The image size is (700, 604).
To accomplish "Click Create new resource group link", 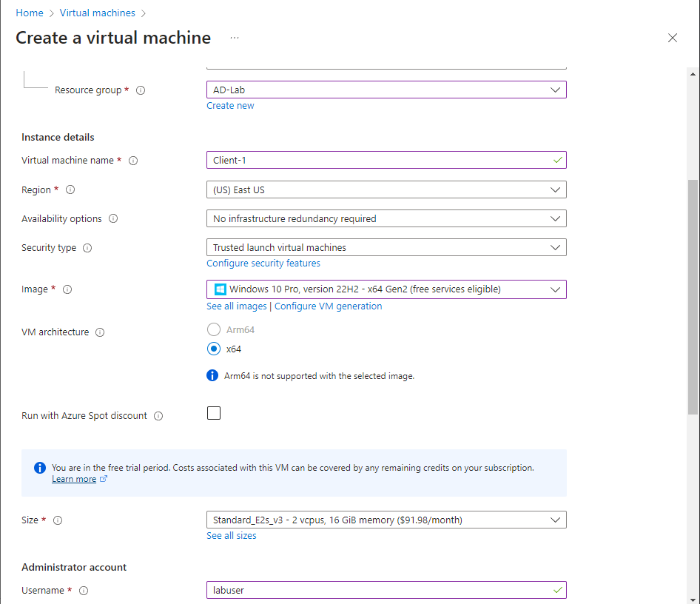I will coord(230,106).
